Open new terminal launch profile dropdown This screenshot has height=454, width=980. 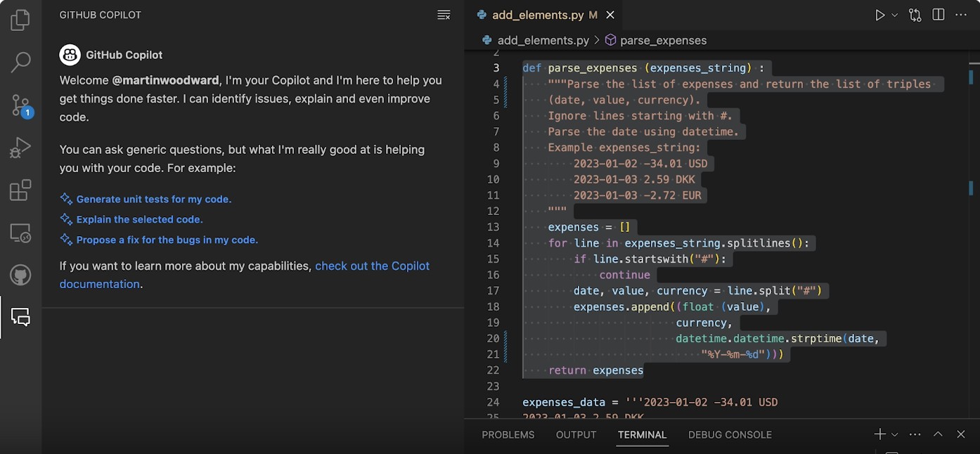click(x=895, y=434)
